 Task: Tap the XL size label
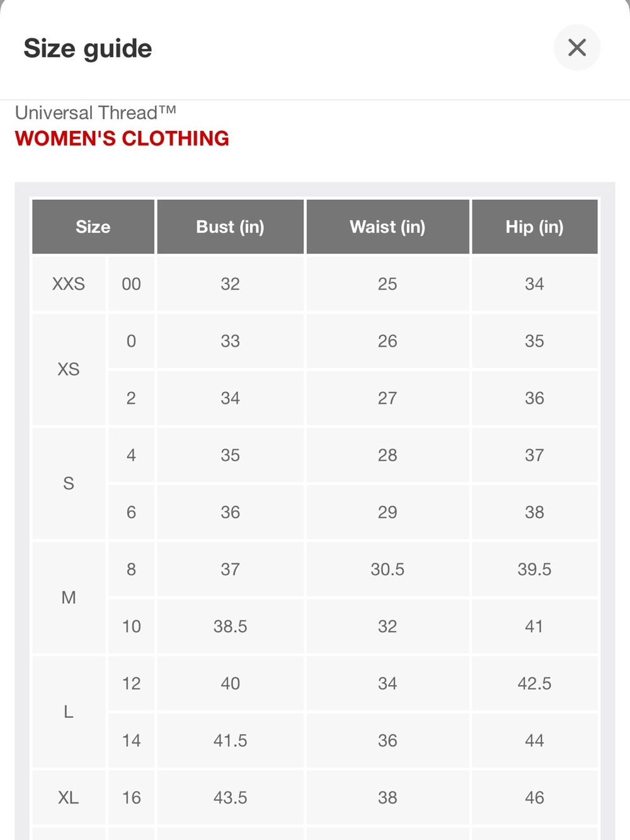69,798
